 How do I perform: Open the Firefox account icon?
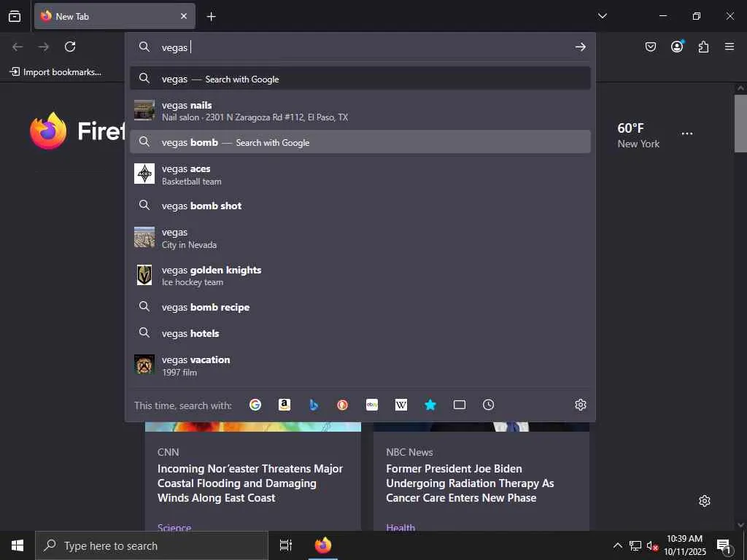[x=677, y=46]
